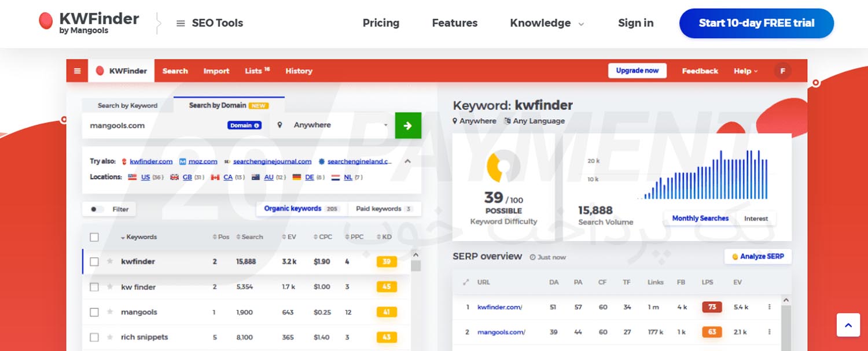Click the user avatar labeled F
The height and width of the screenshot is (351, 868).
pyautogui.click(x=782, y=71)
